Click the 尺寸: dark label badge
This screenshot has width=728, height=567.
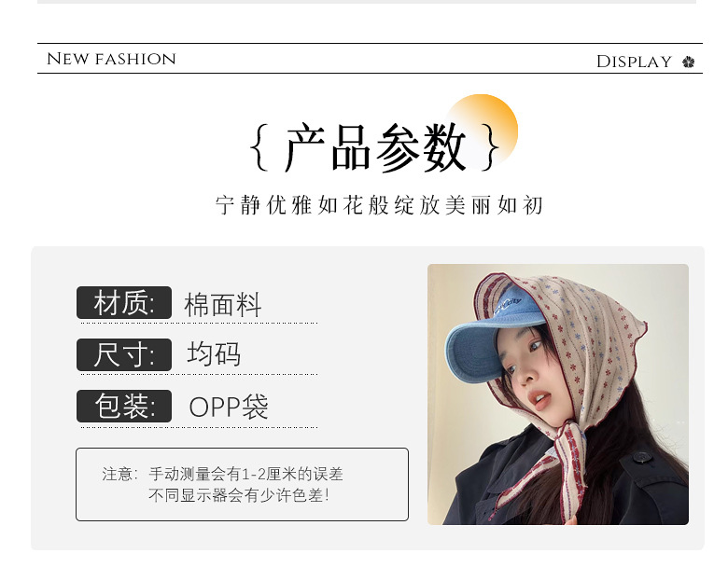pos(124,355)
